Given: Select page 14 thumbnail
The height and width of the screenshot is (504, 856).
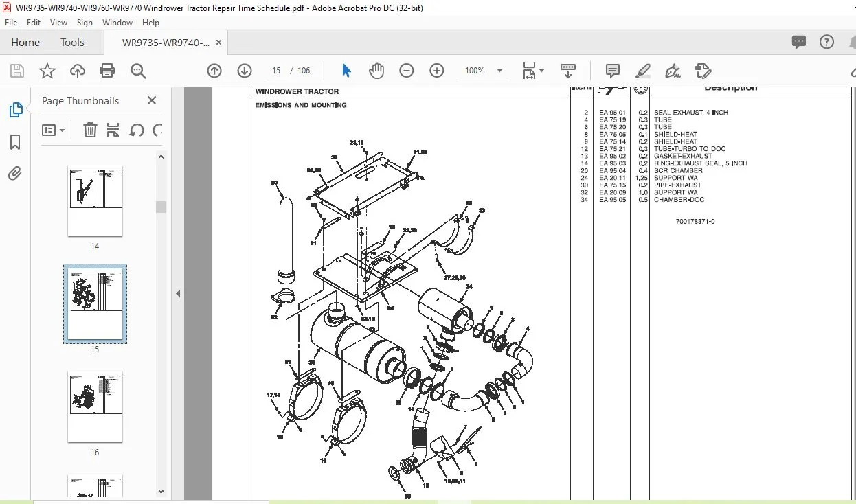Looking at the screenshot, I should tap(95, 201).
